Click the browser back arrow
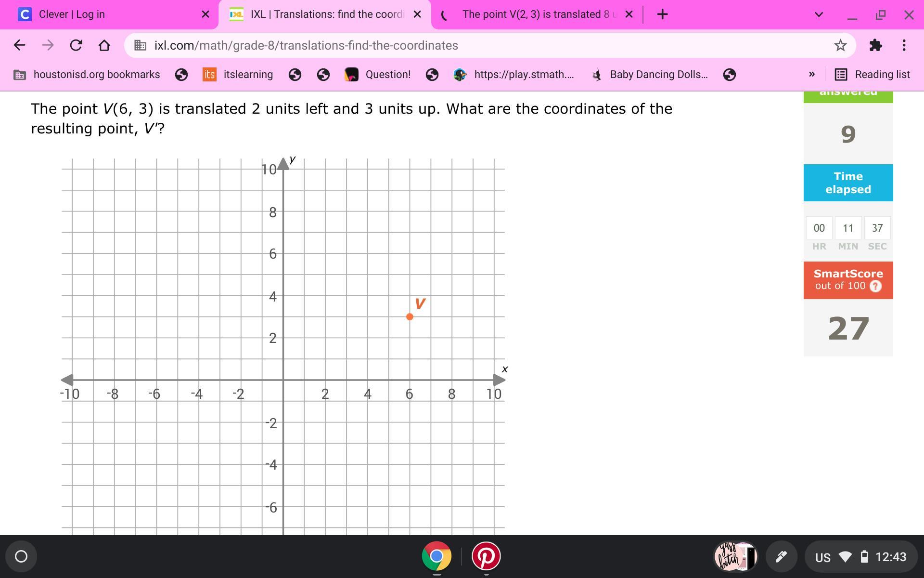The height and width of the screenshot is (578, 924). (x=19, y=45)
